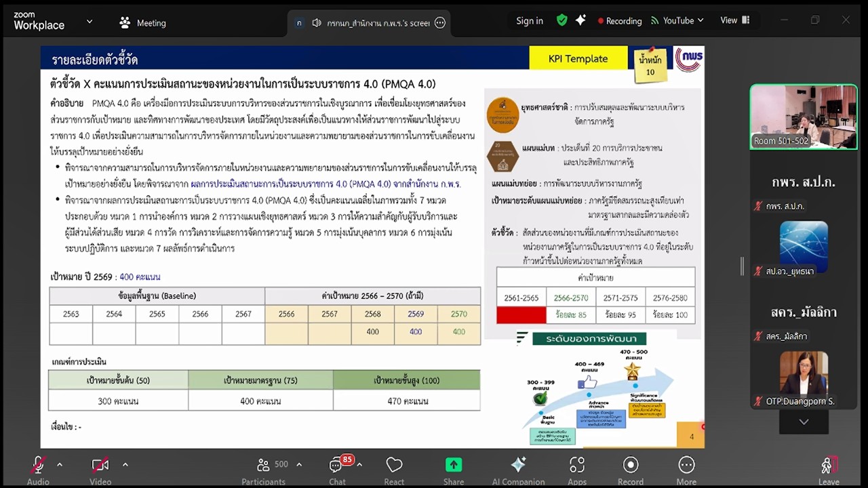This screenshot has height=488, width=868.
Task: Select the Meeting tab
Action: click(x=142, y=23)
